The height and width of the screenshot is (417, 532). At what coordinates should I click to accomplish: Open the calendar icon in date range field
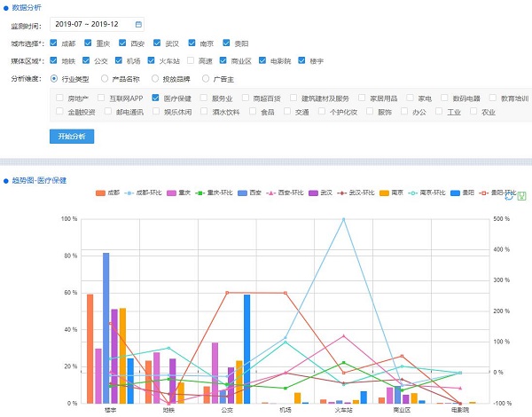[x=137, y=24]
